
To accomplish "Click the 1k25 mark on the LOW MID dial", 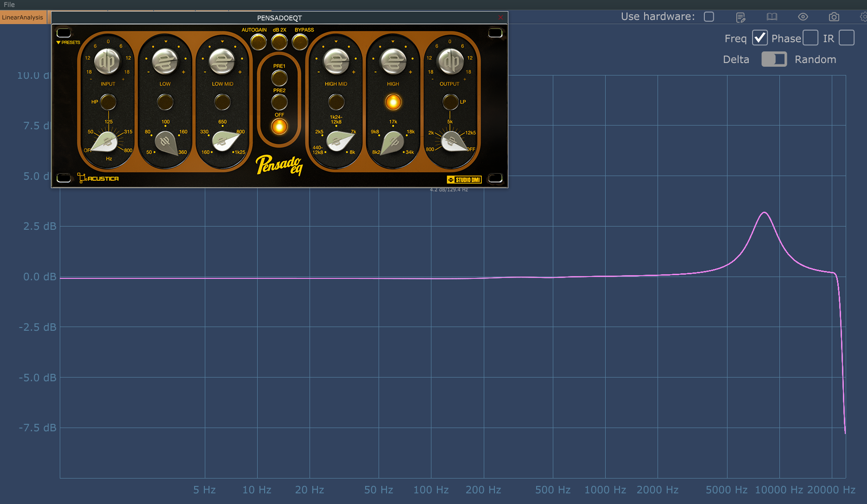I will (x=240, y=152).
